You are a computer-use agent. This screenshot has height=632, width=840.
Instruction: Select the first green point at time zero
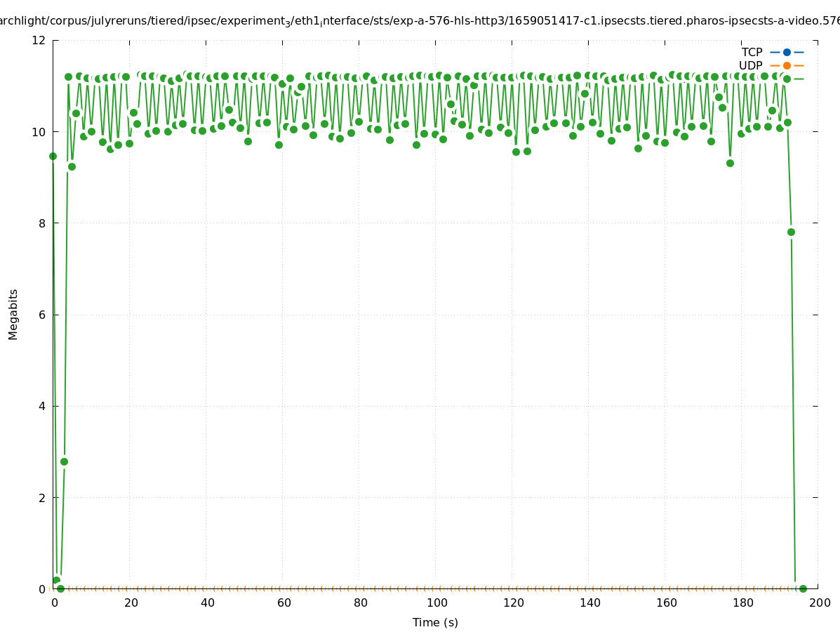53,156
